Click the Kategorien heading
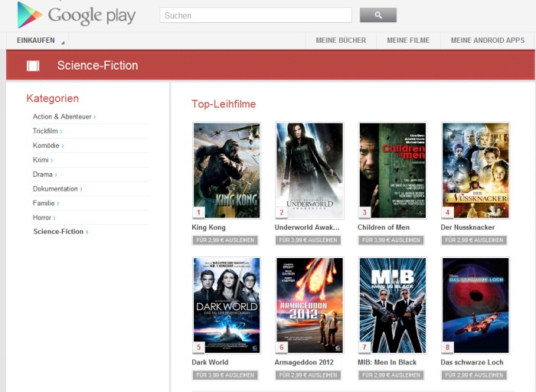Image resolution: width=536 pixels, height=392 pixels. (x=52, y=99)
